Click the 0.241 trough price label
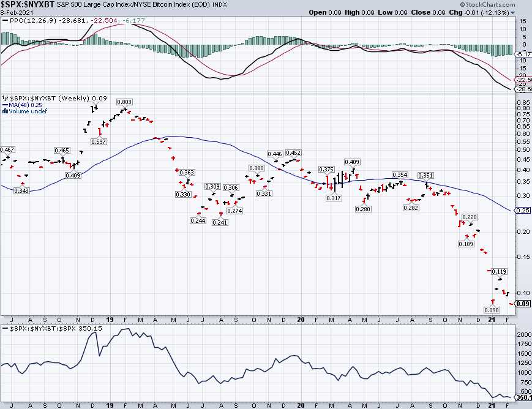Image resolution: width=532 pixels, height=409 pixels. 220,222
